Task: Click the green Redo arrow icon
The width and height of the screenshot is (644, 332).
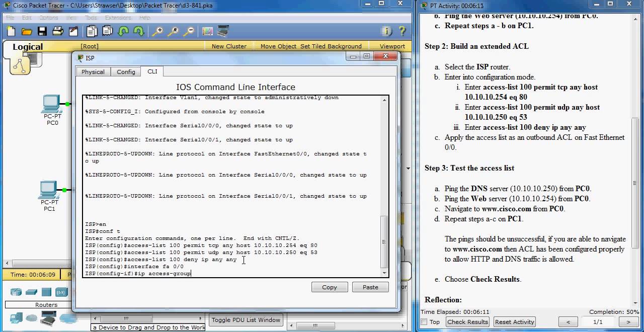Action: pyautogui.click(x=138, y=31)
